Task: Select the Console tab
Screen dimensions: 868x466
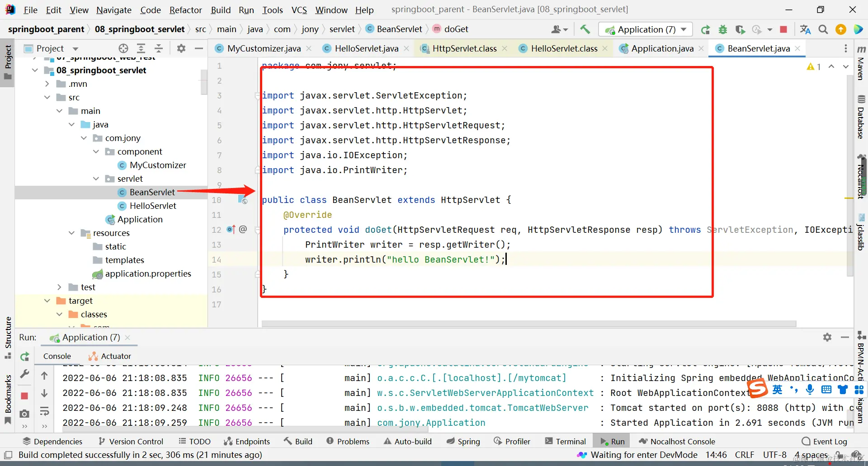Action: [57, 356]
